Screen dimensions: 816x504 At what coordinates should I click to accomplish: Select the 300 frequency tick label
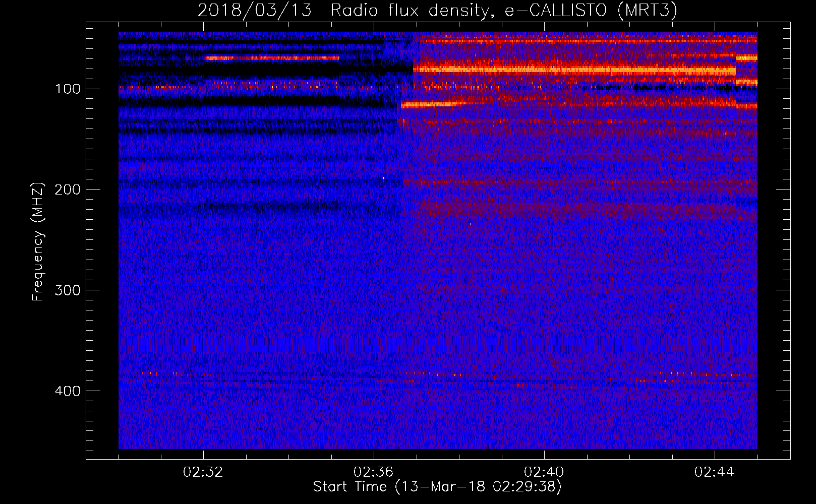(67, 291)
